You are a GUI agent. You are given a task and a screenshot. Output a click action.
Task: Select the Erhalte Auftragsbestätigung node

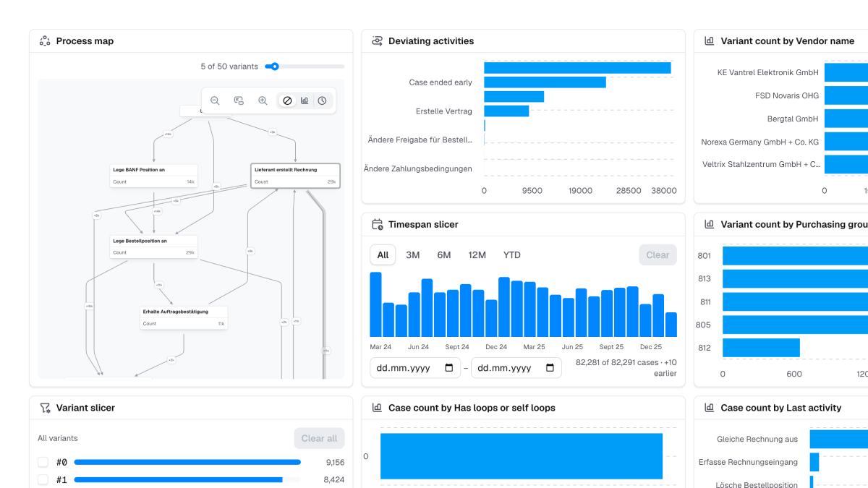coord(184,317)
